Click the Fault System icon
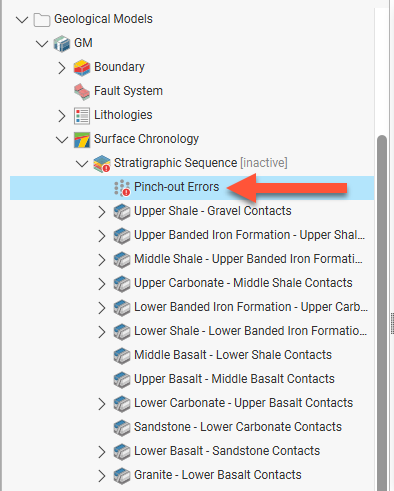Viewport: 394px width, 491px height. click(x=82, y=91)
